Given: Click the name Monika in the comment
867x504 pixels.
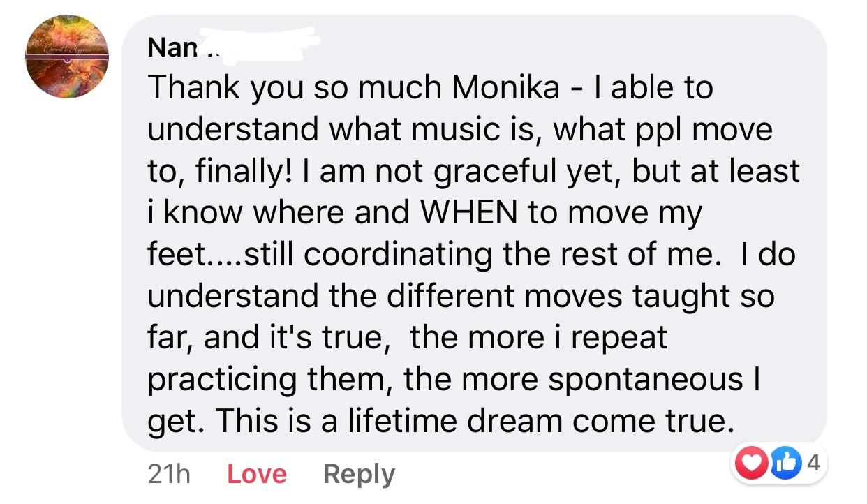Looking at the screenshot, I should tap(505, 88).
